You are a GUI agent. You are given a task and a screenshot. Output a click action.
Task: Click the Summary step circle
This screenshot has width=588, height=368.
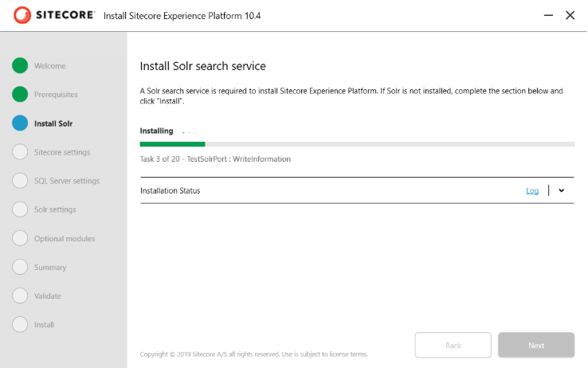(20, 267)
